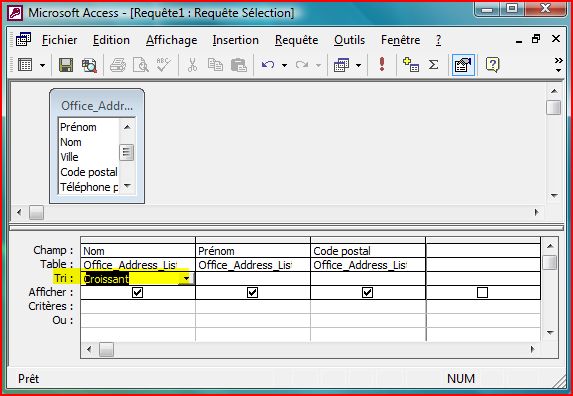This screenshot has width=573, height=396.
Task: Restore the inner query window
Action: click(x=536, y=39)
